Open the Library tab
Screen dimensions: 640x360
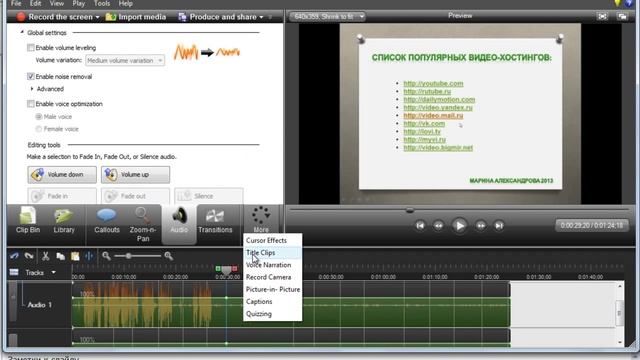tap(64, 220)
